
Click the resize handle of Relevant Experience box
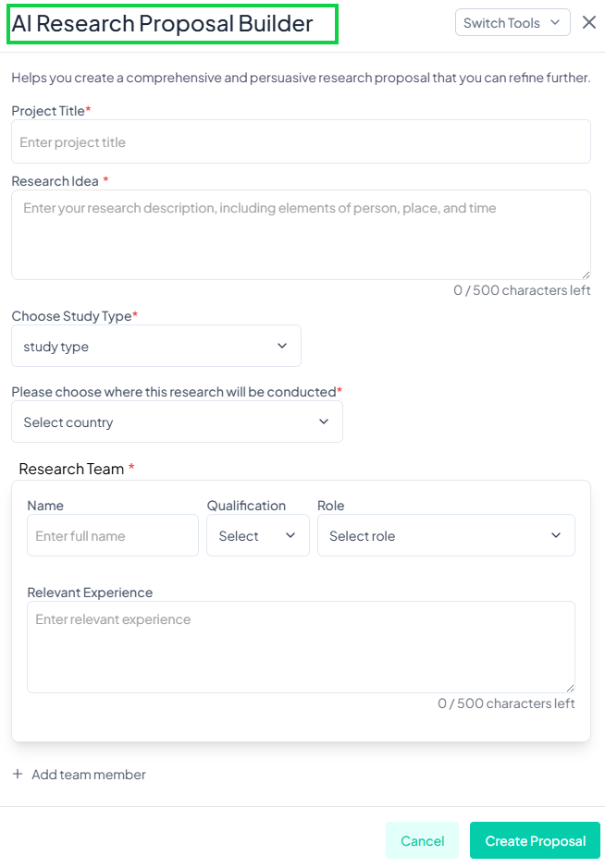tap(570, 688)
